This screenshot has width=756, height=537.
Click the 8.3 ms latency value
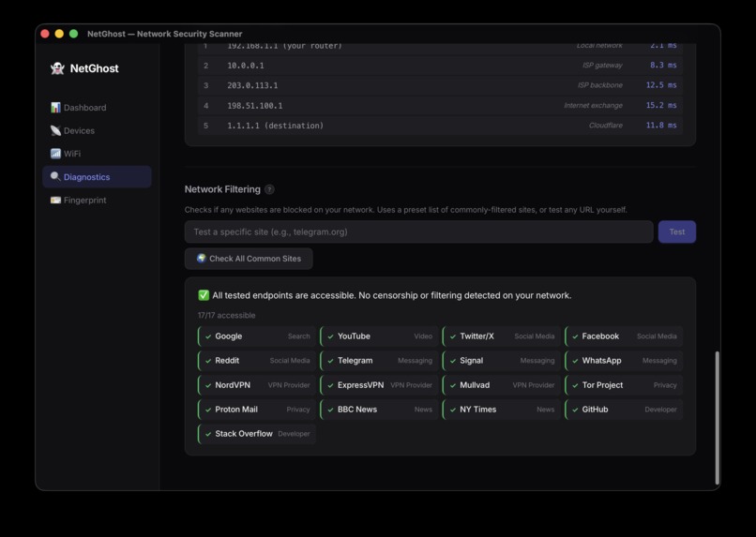tap(663, 65)
